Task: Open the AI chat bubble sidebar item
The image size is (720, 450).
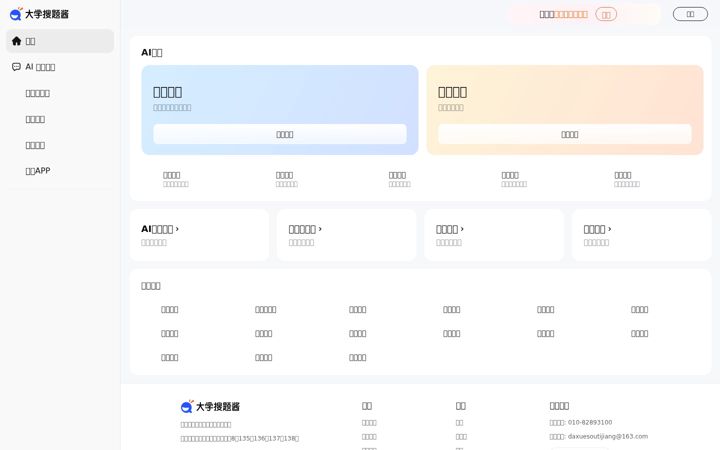Action: (60, 67)
